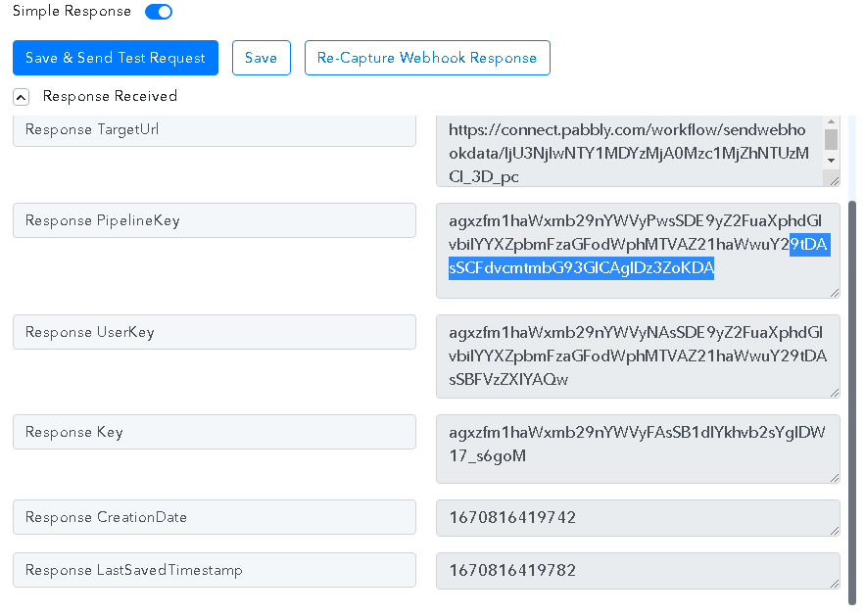Click the Response TargetUrl label field
This screenshot has width=865, height=616.
tap(214, 130)
